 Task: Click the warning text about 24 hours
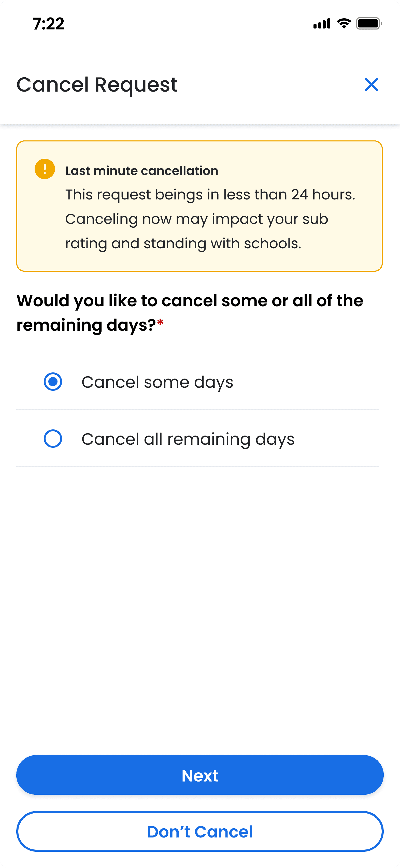tap(210, 195)
